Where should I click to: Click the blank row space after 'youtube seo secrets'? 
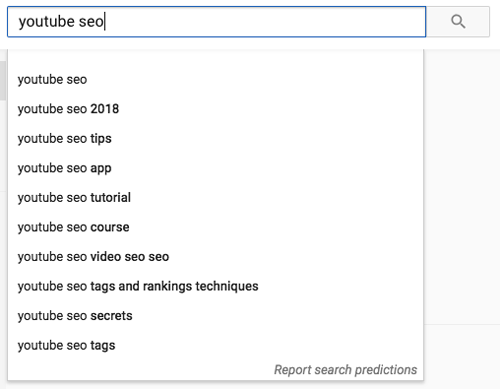coord(277,316)
